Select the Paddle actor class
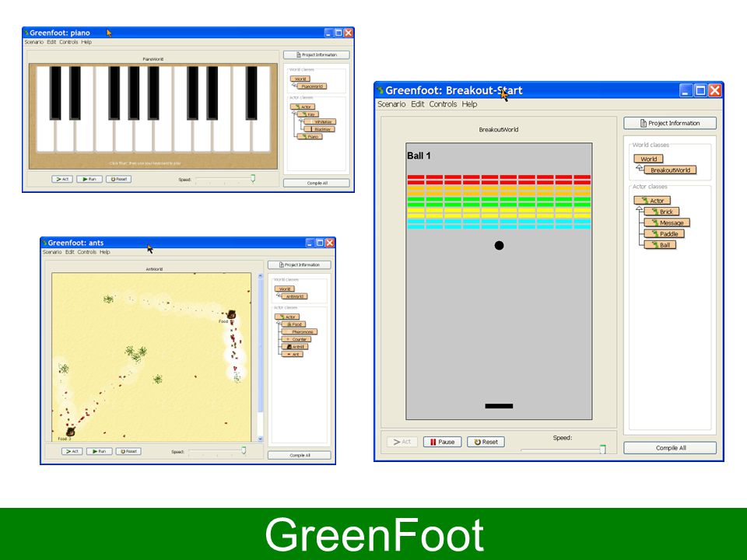 coord(665,233)
